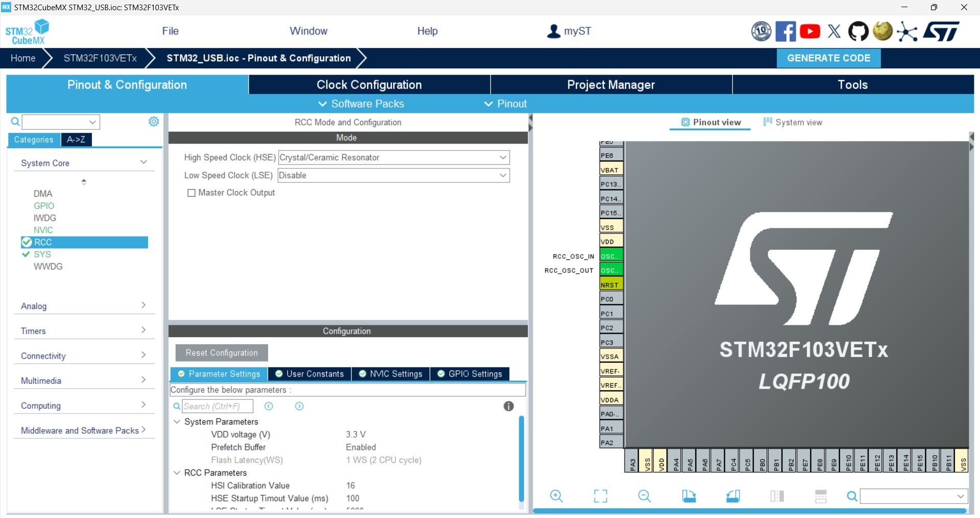This screenshot has height=518, width=980.
Task: Open category settings gear icon
Action: (154, 122)
